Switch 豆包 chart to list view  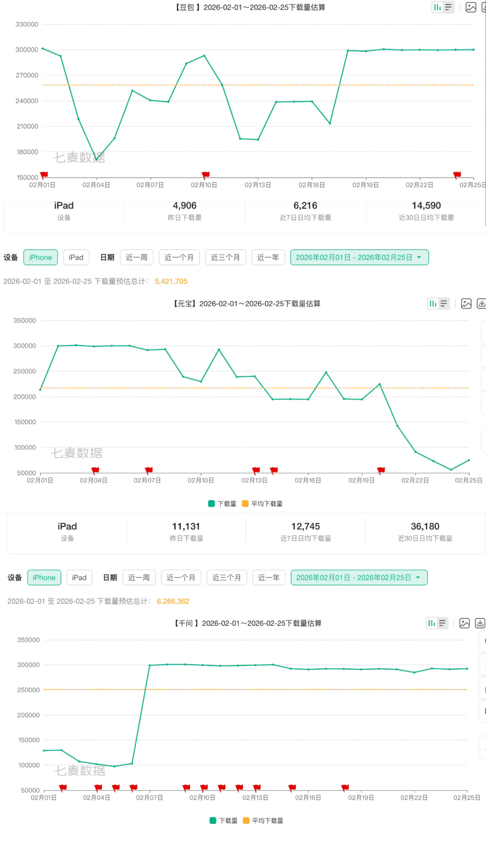448,7
